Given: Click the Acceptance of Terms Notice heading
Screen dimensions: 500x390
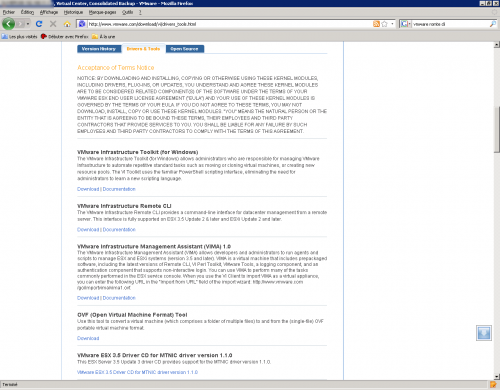Looking at the screenshot, I should pyautogui.click(x=116, y=68).
